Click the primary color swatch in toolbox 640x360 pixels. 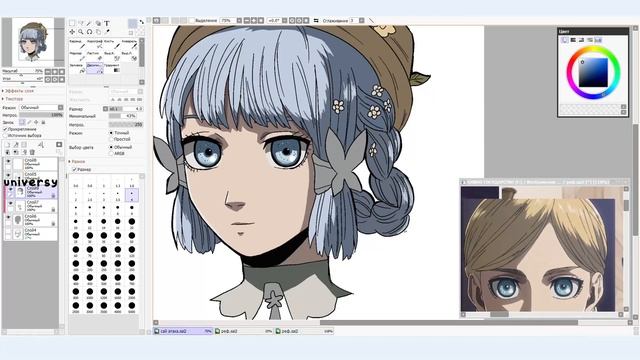tap(132, 24)
